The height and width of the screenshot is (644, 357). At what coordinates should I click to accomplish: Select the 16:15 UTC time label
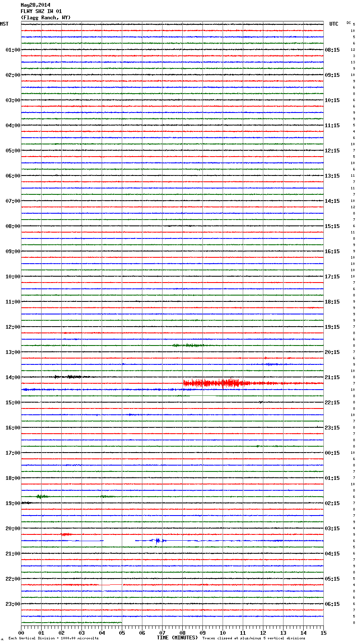click(x=332, y=251)
